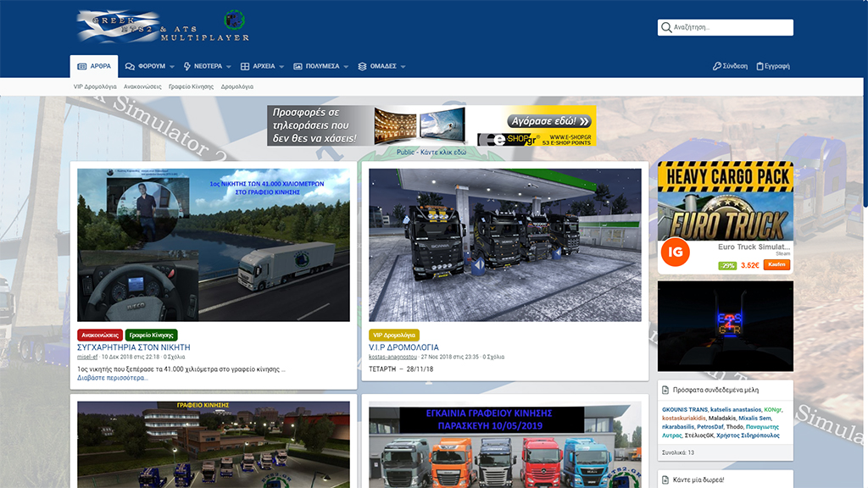Open the Γραφείο Κίνησης sub-navigation link
868x488 pixels.
(x=191, y=86)
